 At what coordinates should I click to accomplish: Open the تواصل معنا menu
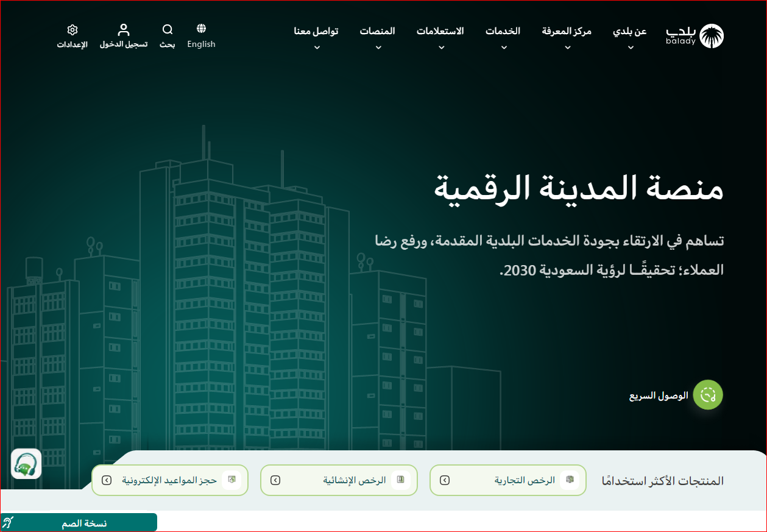316,31
